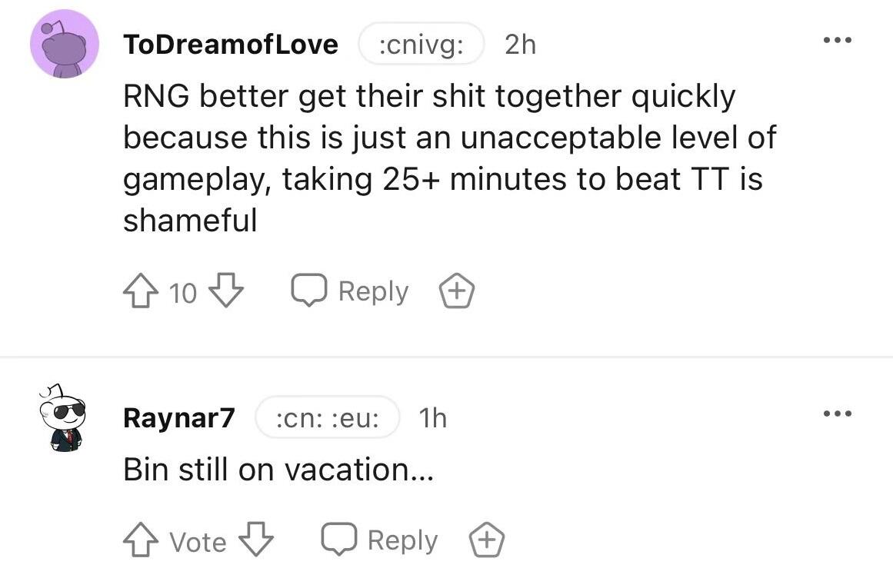Visit ToDreamofLove's user profile
The height and width of the screenshot is (588, 893).
[x=230, y=45]
